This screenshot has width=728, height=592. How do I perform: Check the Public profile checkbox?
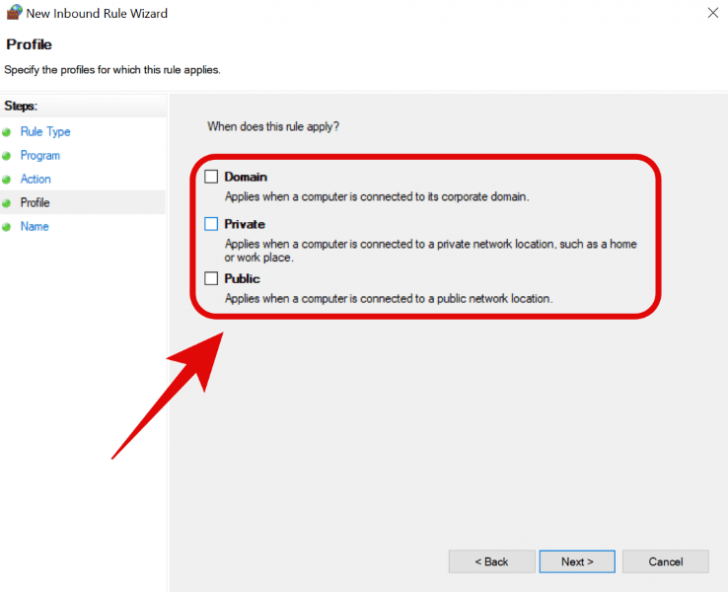211,278
